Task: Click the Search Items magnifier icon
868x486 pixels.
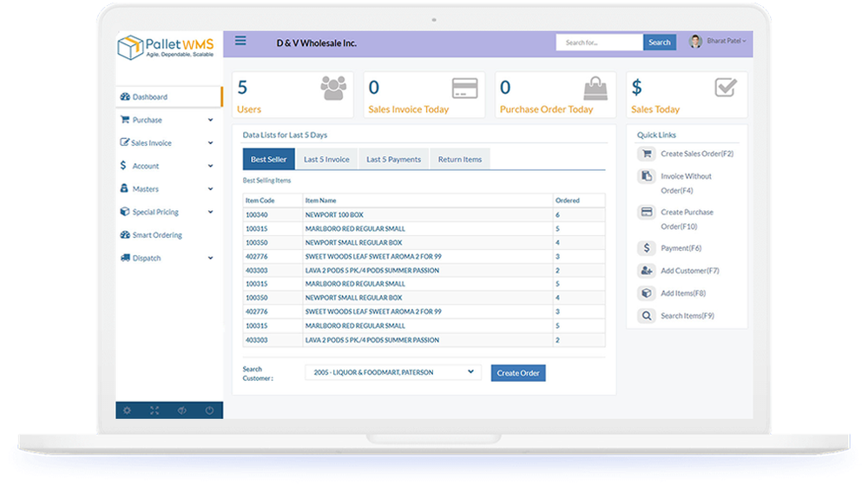Action: coord(646,316)
